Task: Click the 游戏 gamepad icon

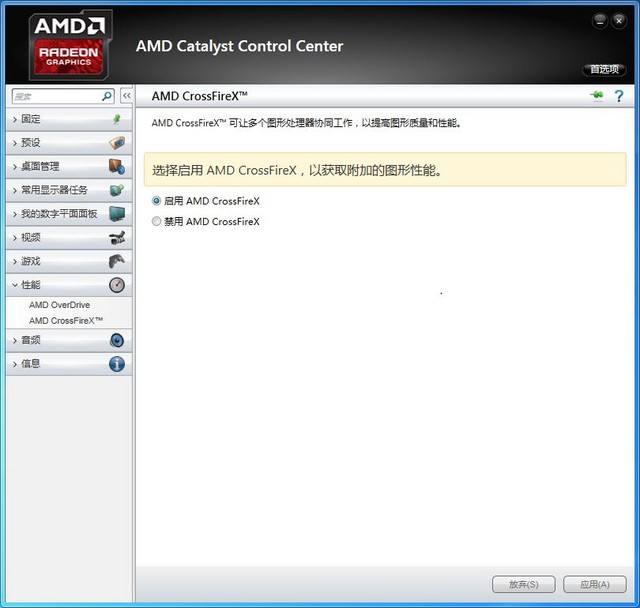Action: click(117, 261)
